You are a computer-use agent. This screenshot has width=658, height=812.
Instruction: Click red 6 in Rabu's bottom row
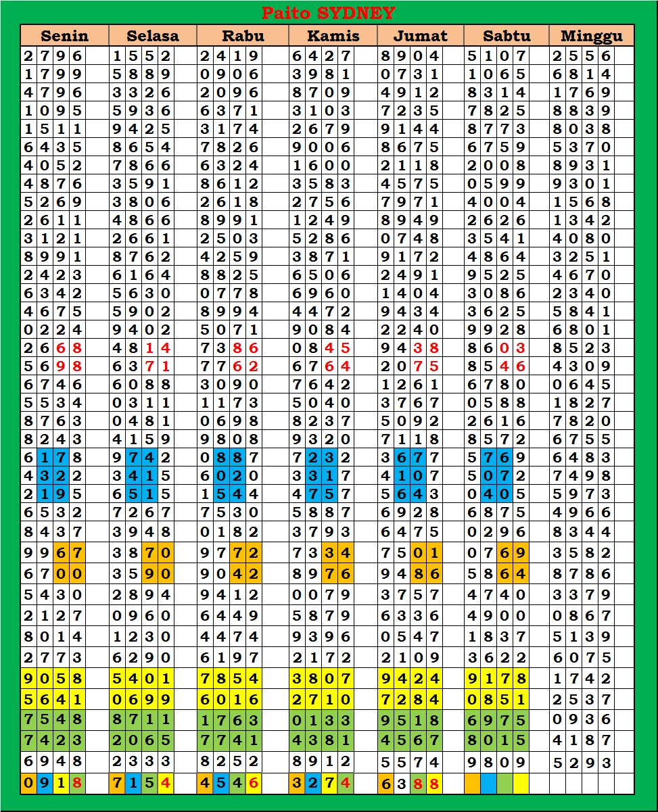[x=254, y=784]
